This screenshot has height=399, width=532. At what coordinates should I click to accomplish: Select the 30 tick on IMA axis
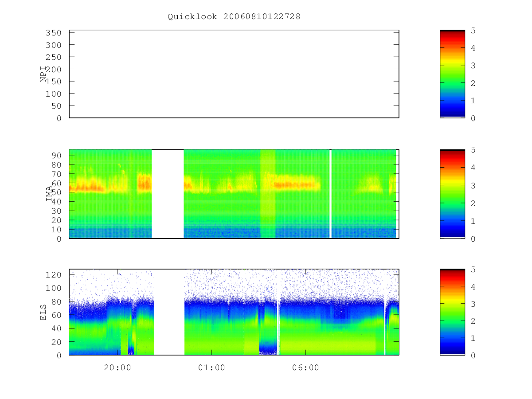[x=56, y=211]
